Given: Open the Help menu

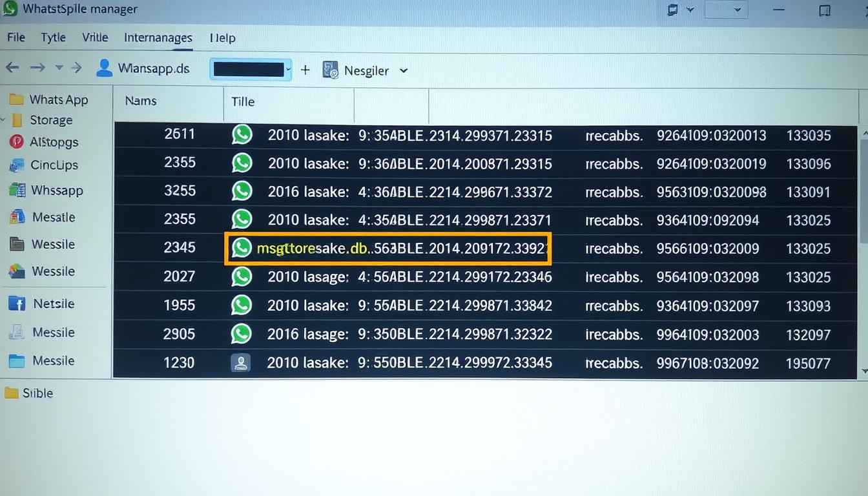Looking at the screenshot, I should tap(223, 38).
